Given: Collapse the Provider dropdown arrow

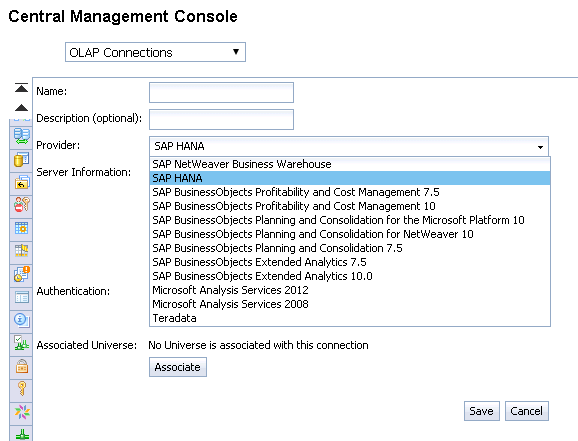Looking at the screenshot, I should 540,147.
